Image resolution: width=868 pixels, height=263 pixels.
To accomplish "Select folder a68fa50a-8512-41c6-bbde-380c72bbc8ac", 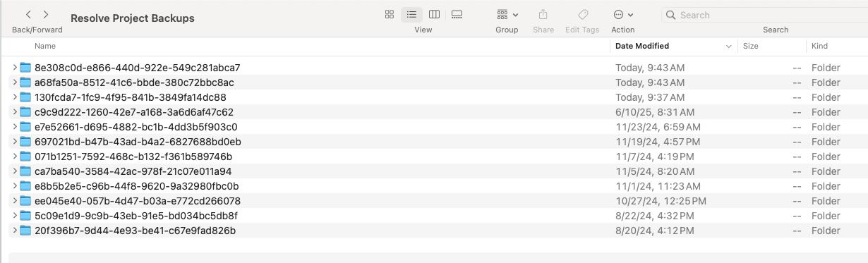I will coord(434,82).
